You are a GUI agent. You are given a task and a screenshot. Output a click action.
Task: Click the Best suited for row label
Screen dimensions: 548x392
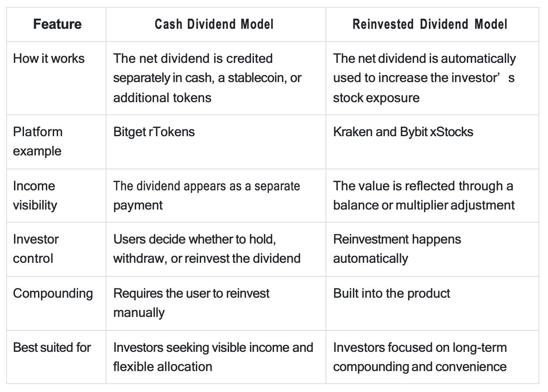click(52, 347)
